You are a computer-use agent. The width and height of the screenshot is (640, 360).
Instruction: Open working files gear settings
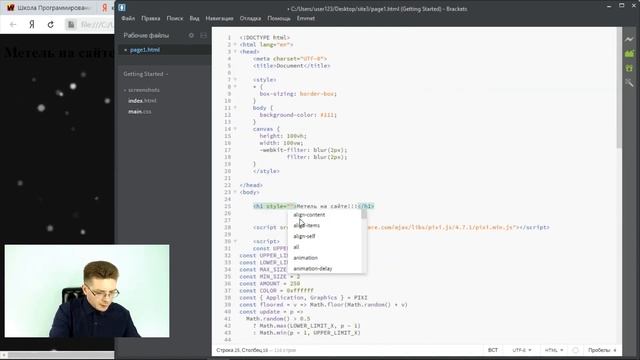(x=191, y=36)
